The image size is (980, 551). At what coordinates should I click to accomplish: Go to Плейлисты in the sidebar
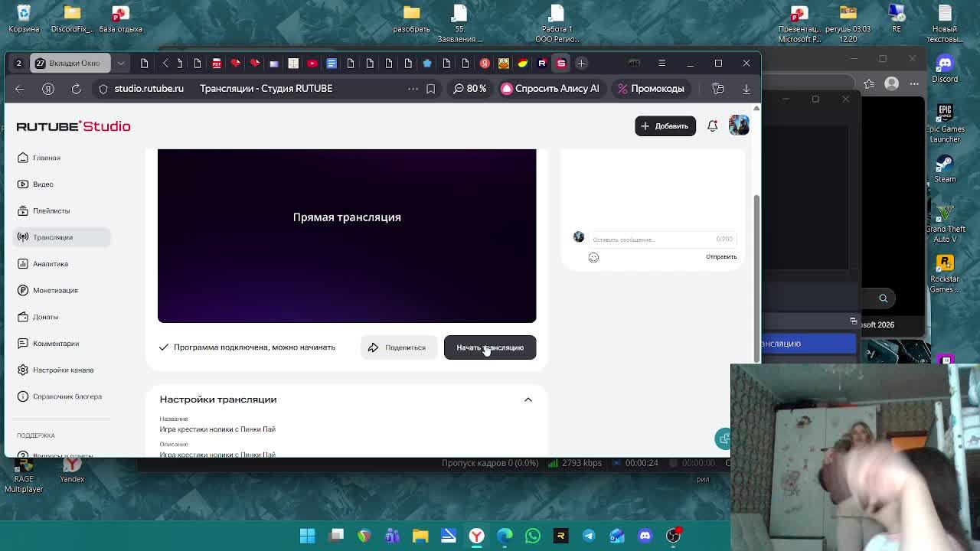click(x=51, y=210)
